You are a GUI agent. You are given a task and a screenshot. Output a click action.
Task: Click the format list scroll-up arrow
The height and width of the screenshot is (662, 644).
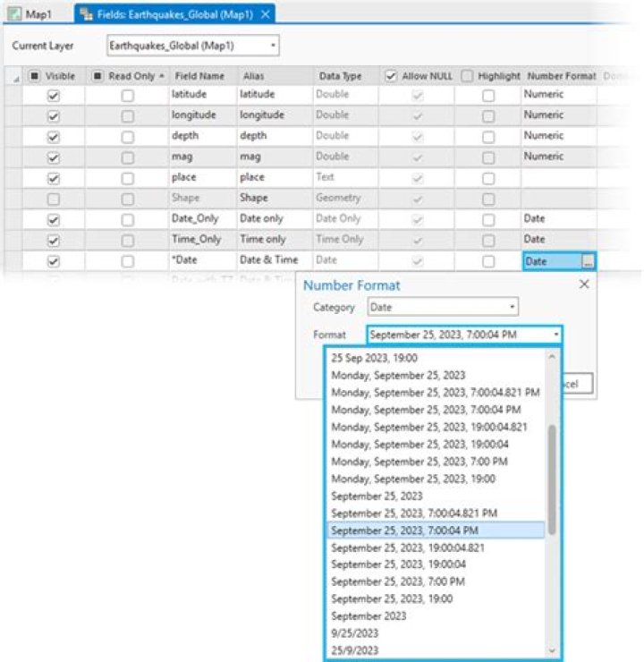[552, 357]
